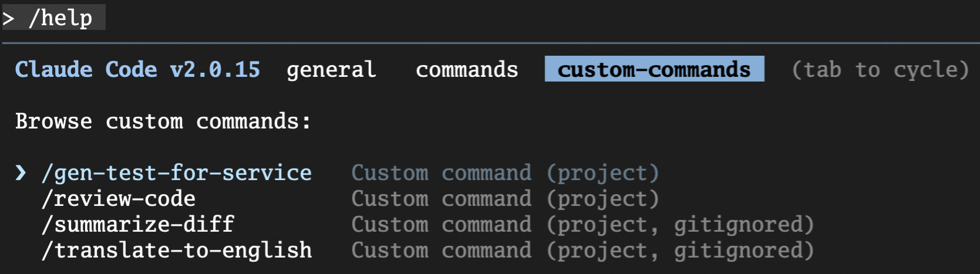Click the description beside /translate-to-english
980x274 pixels.
582,250
